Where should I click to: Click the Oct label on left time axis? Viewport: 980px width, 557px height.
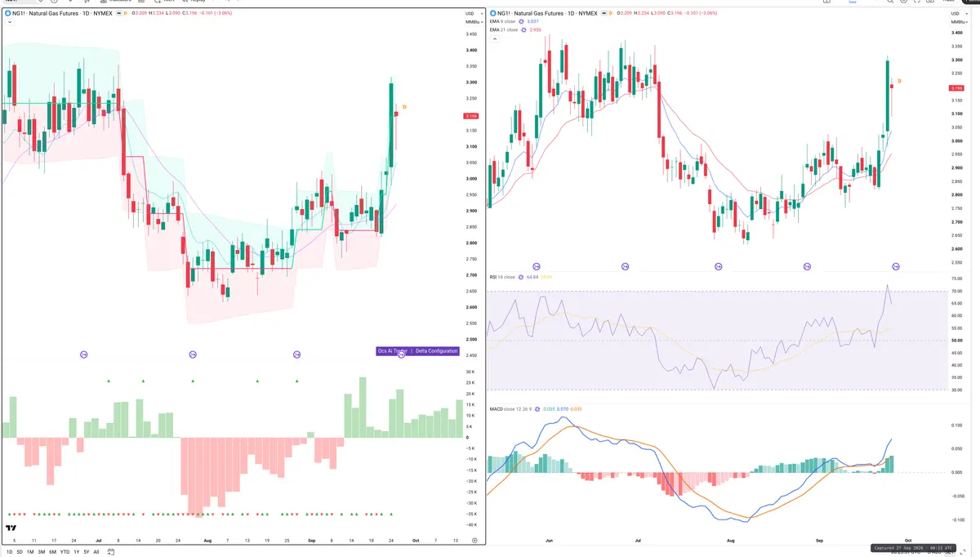point(416,540)
